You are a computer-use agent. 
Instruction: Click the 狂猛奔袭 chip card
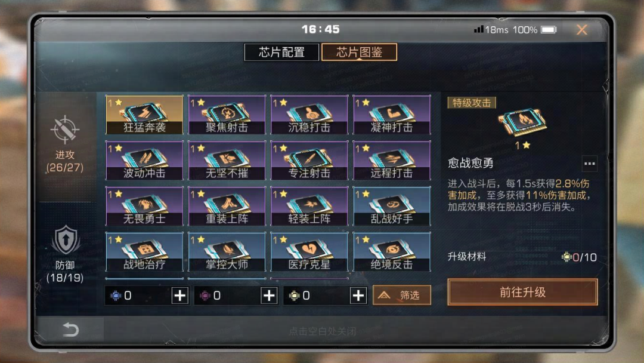pos(144,115)
